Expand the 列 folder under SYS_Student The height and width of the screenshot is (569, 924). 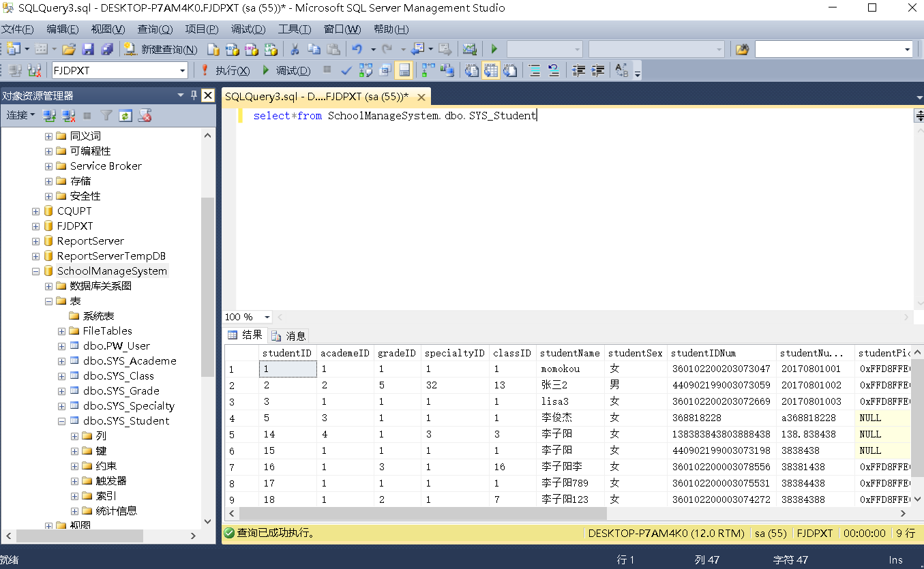(75, 436)
